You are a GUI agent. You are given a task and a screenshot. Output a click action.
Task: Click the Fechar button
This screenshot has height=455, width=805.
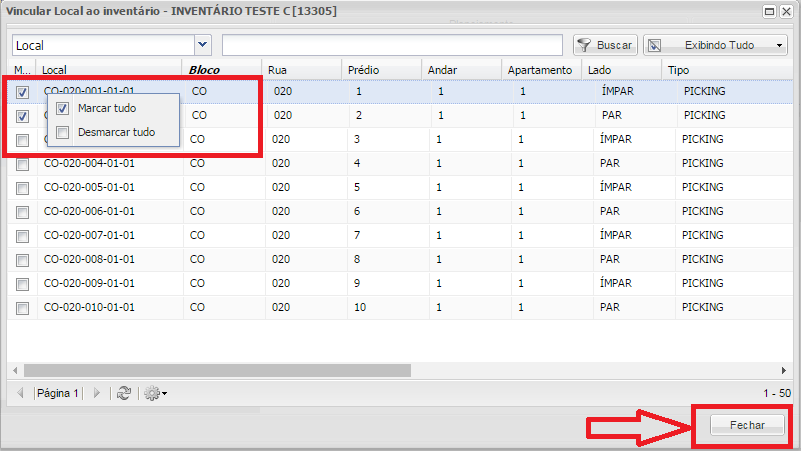click(747, 425)
